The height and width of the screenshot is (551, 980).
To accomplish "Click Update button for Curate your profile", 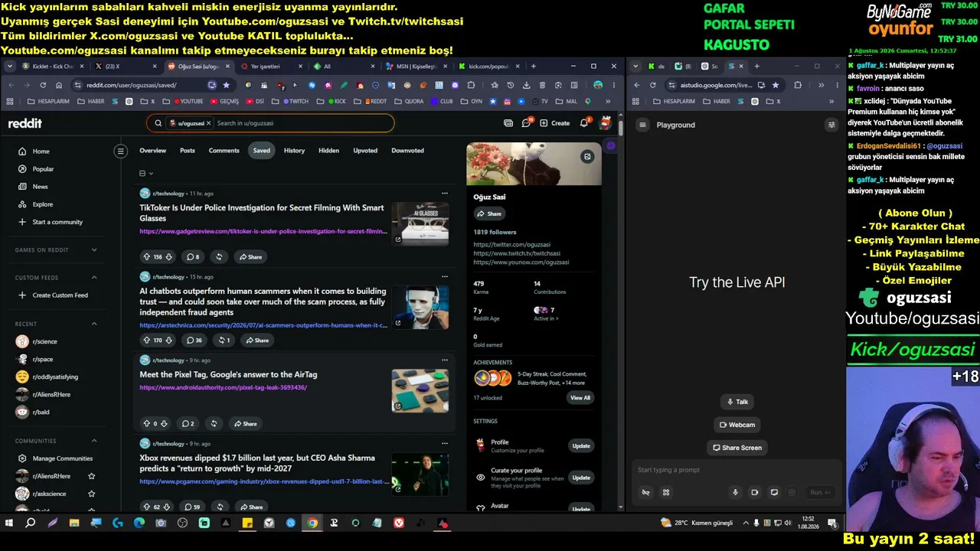I will coord(581,478).
